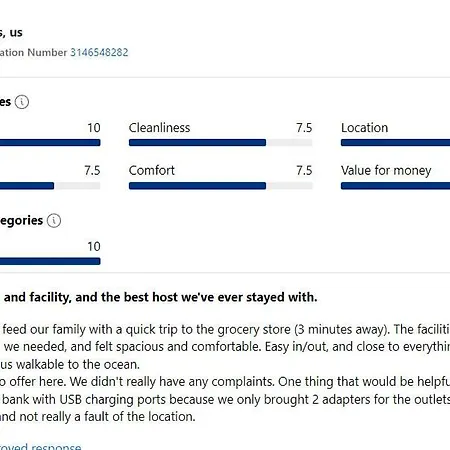Click the info icon beside the categories heading

[54, 221]
